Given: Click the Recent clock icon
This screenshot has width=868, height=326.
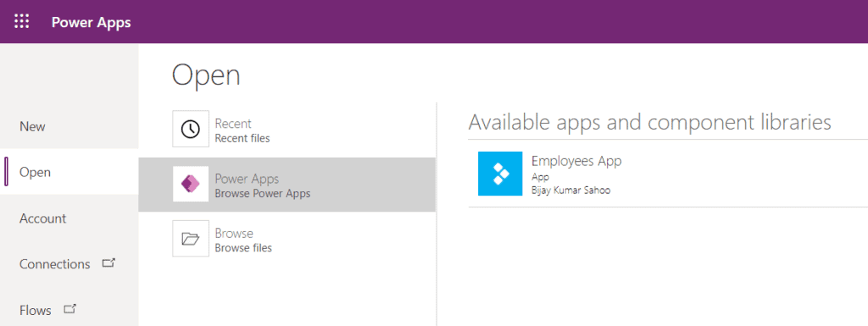Looking at the screenshot, I should [x=191, y=130].
